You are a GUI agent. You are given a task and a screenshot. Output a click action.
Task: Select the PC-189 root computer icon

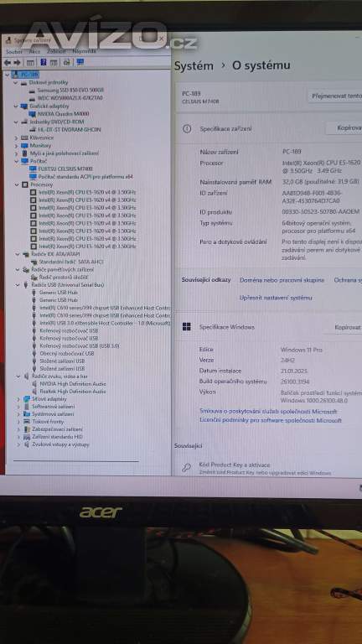tap(16, 75)
